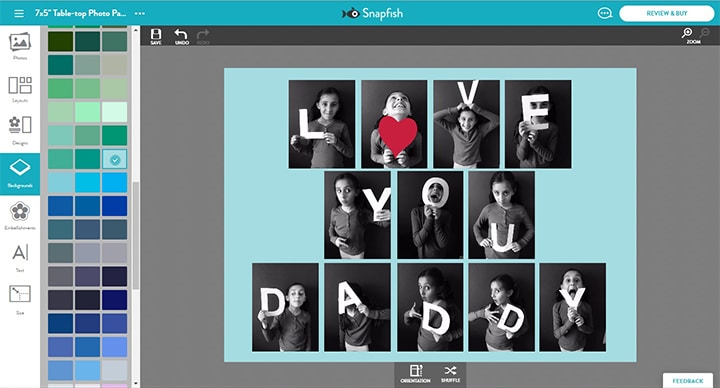Click the selected light teal swatch with checkmark
Viewport: 720px width, 388px height.
click(x=115, y=159)
